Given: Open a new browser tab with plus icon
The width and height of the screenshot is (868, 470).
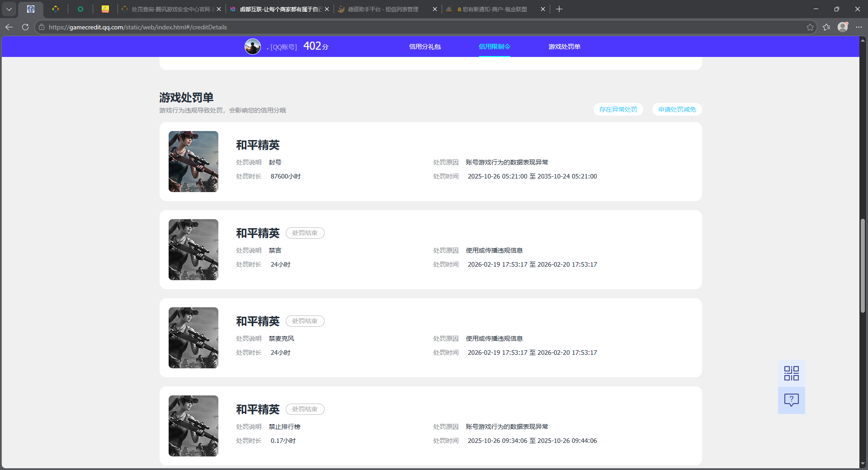Looking at the screenshot, I should coord(559,9).
